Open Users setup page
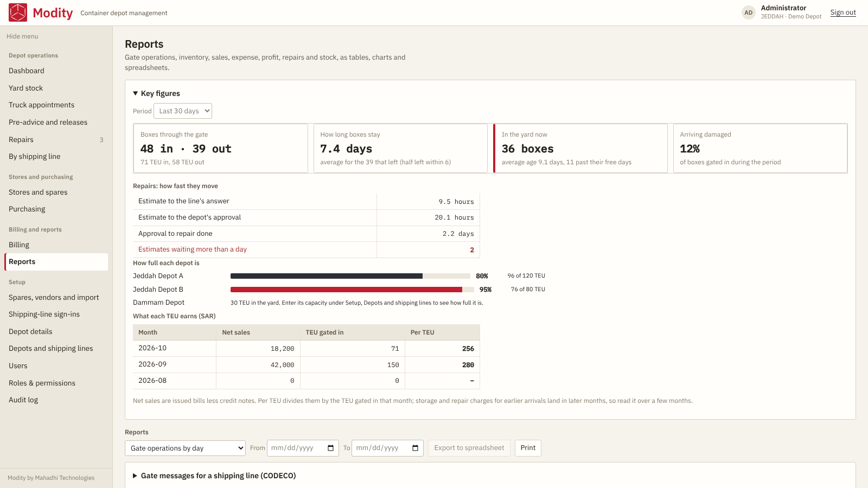 click(x=56, y=365)
